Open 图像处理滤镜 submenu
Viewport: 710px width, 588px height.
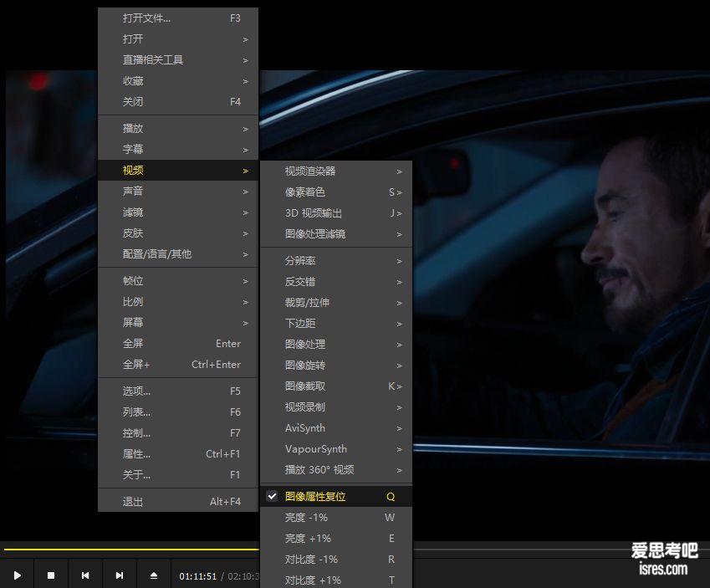pos(336,233)
